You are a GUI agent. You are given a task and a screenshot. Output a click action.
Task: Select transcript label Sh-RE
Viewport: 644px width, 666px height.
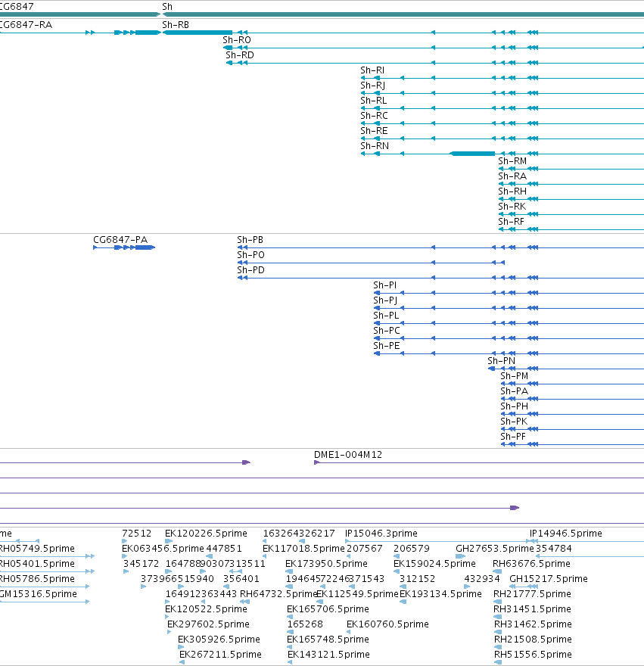375,131
